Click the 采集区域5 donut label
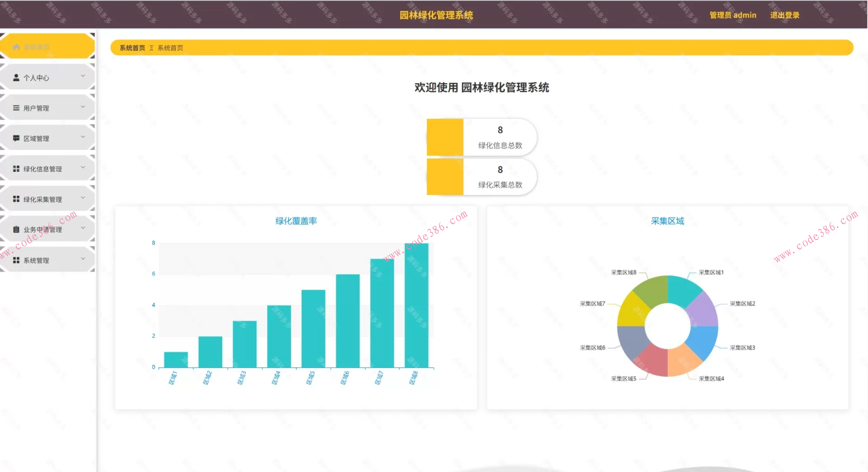This screenshot has width=868, height=472. pos(623,379)
